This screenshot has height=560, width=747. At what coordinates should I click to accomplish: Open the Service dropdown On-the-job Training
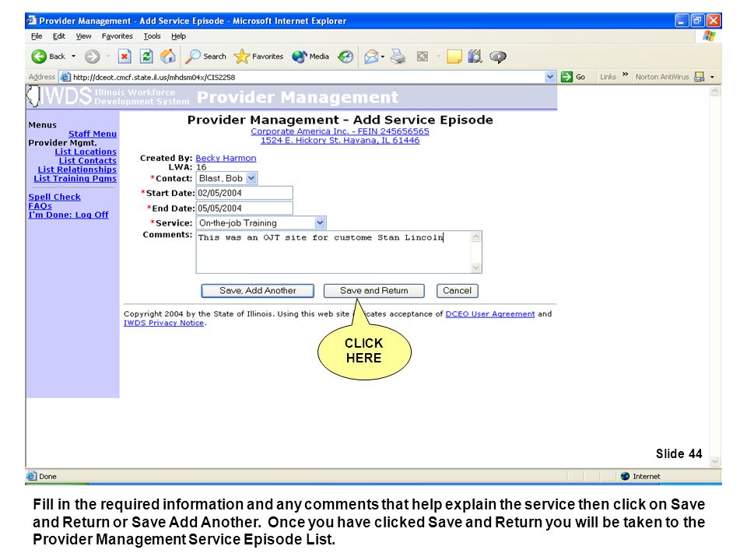[261, 223]
